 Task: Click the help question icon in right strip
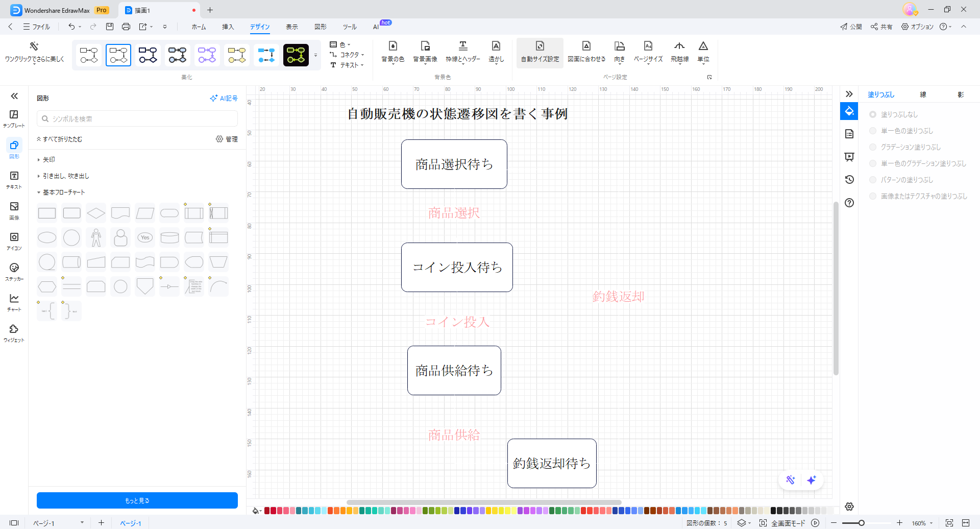click(x=849, y=203)
